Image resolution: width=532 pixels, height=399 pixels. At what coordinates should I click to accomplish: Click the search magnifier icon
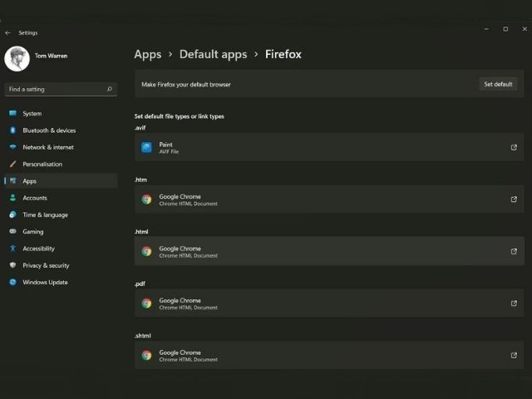point(109,89)
